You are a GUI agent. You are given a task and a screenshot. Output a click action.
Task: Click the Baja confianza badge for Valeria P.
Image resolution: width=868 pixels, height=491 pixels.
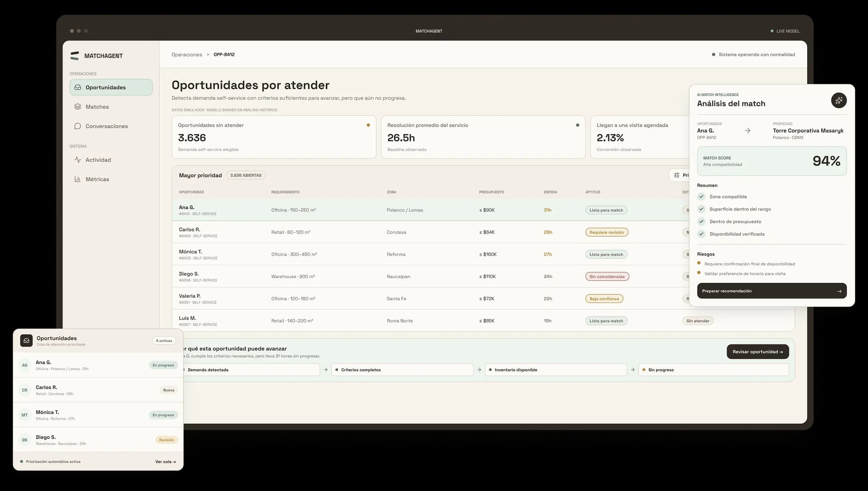coord(604,299)
